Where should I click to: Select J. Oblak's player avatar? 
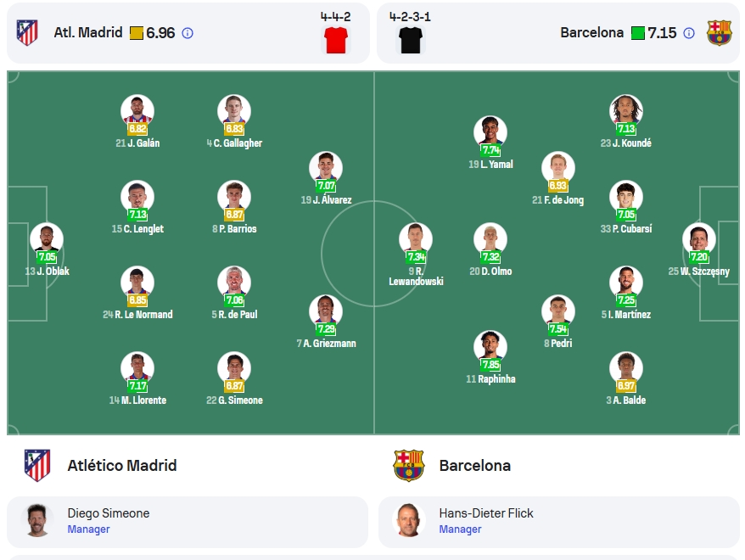[x=47, y=239]
